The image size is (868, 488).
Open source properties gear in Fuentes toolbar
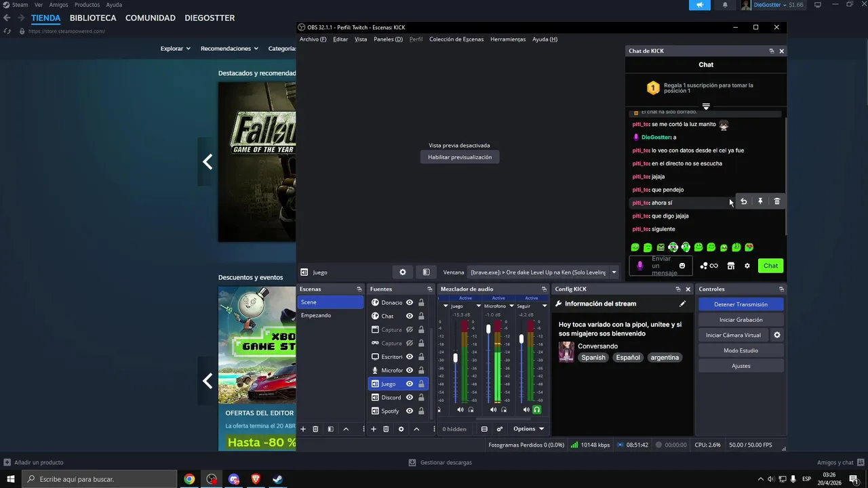pyautogui.click(x=401, y=429)
